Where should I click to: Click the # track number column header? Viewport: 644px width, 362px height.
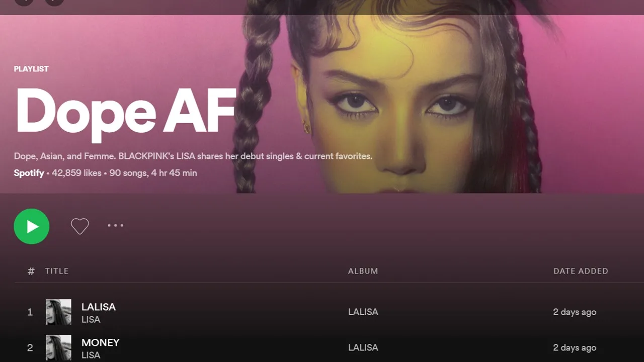click(31, 271)
